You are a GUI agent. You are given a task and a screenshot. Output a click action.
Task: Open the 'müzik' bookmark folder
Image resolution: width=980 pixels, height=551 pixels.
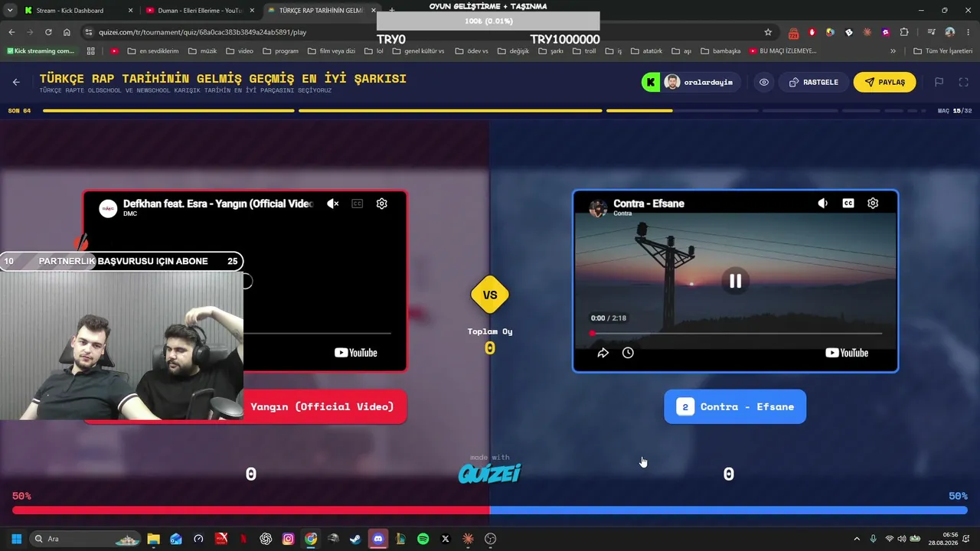point(202,51)
